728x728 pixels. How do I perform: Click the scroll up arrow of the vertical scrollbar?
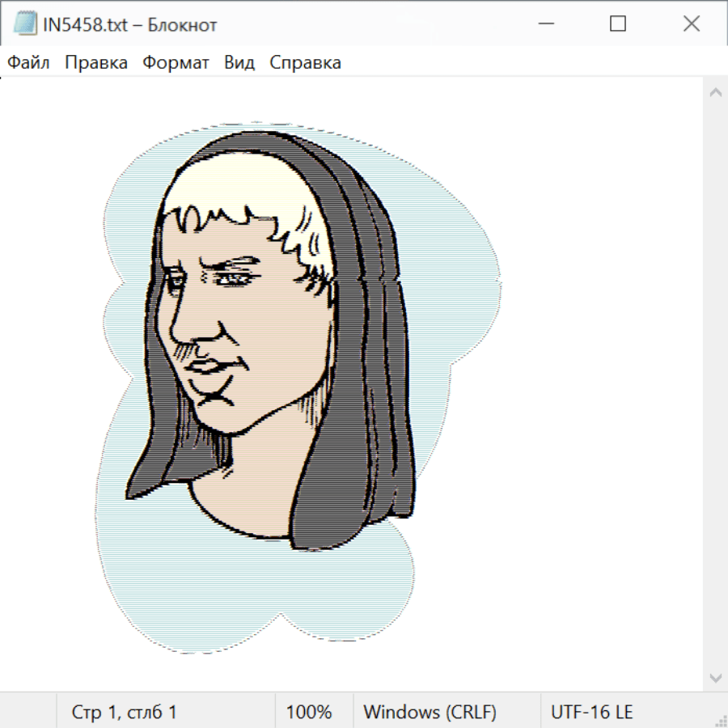point(715,93)
